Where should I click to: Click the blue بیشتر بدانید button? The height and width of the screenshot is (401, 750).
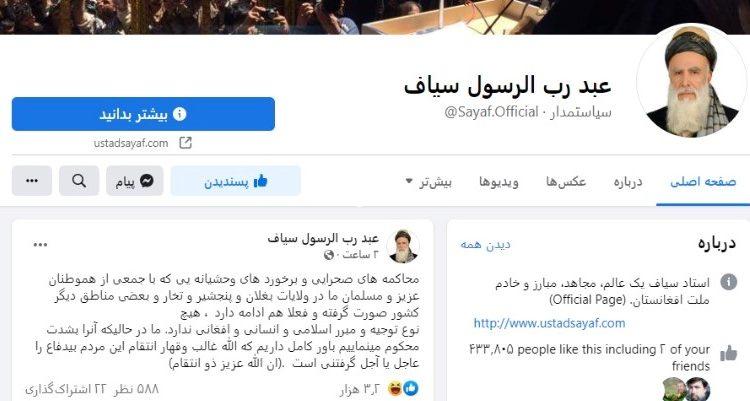[143, 114]
